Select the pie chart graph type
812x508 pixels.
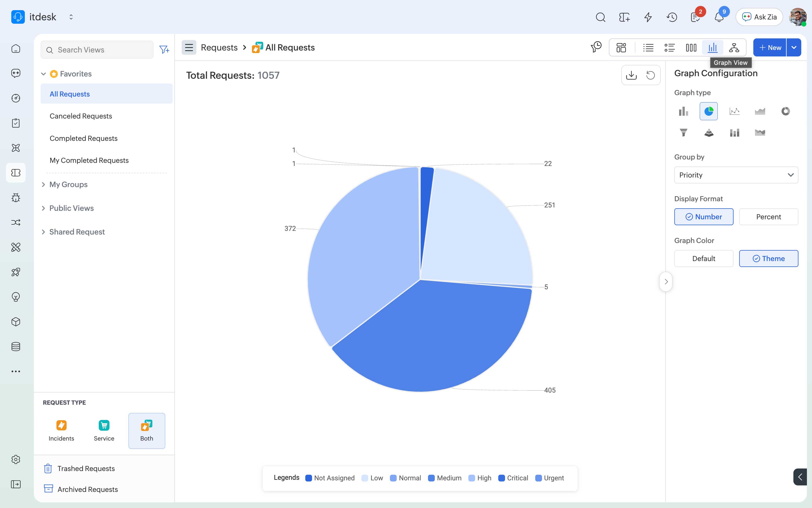708,111
